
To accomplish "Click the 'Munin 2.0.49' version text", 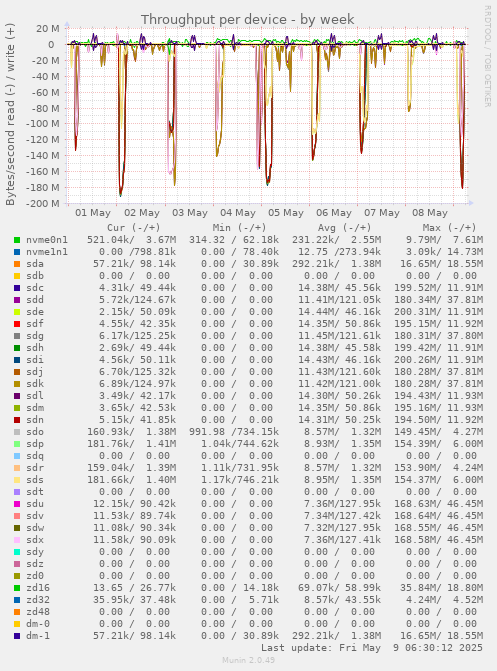I will (x=248, y=660).
